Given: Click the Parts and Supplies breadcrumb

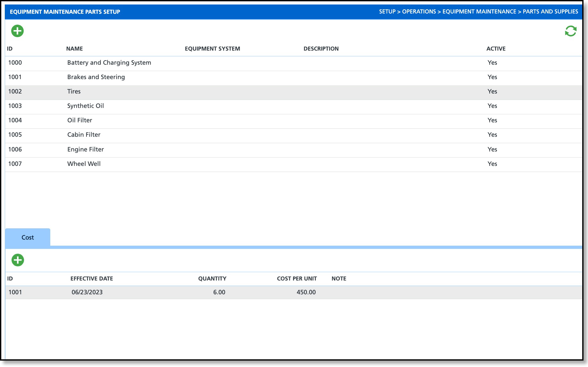Looking at the screenshot, I should point(550,12).
